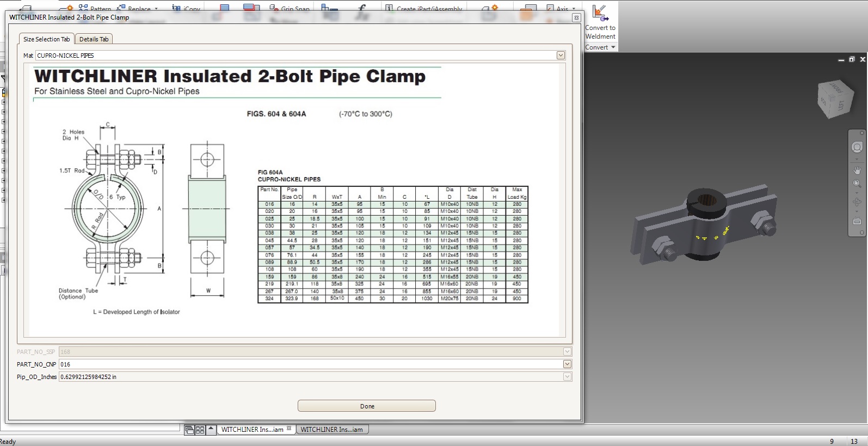The width and height of the screenshot is (868, 446).
Task: Click the '50x10' WxT cell
Action: point(337,298)
